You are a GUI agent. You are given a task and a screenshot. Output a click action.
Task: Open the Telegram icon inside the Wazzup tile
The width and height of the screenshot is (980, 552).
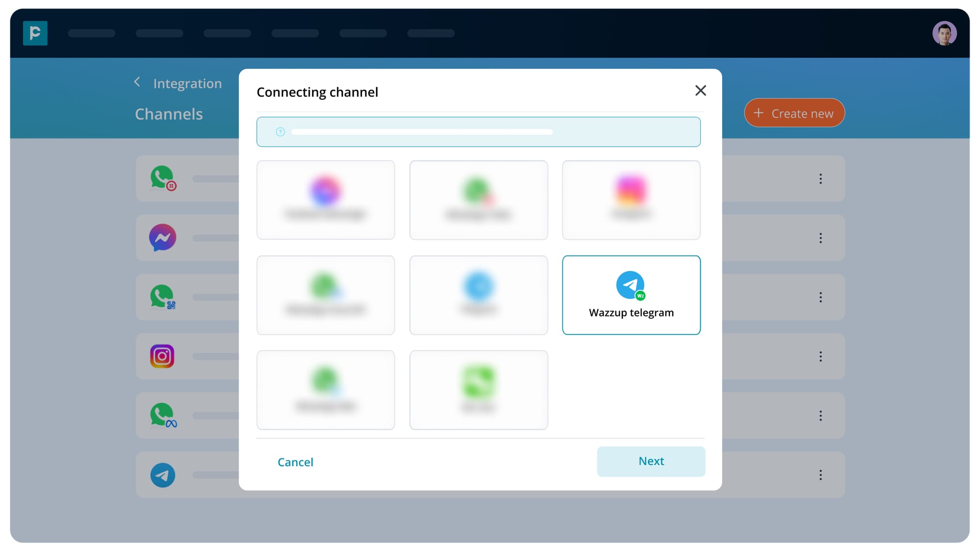[x=630, y=285]
